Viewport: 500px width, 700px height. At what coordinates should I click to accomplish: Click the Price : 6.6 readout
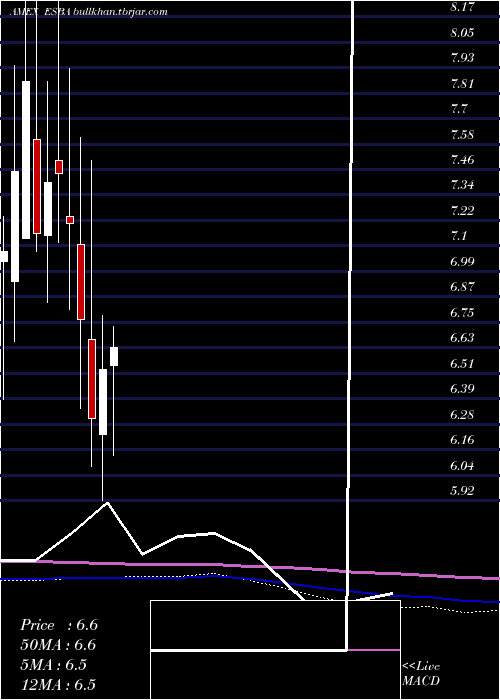pos(59,625)
